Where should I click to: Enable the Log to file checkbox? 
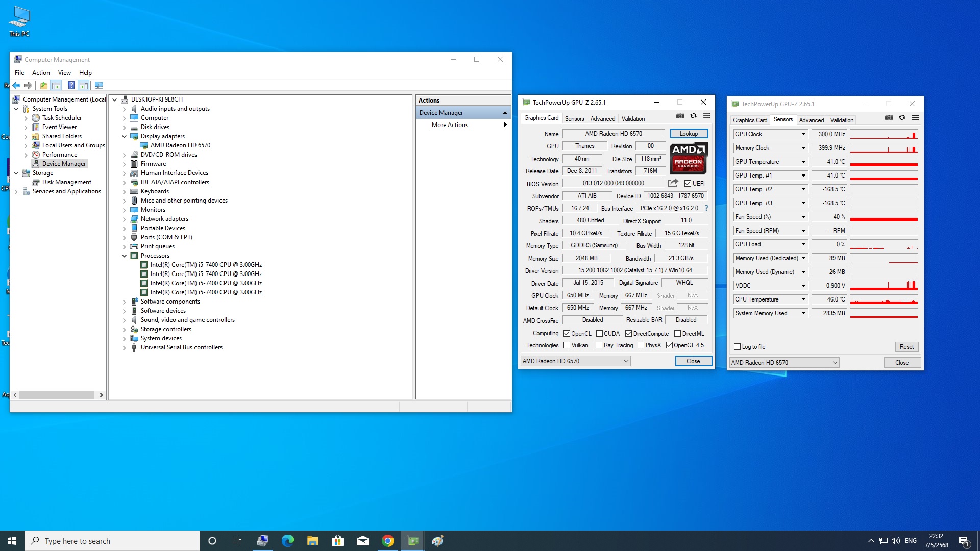[x=737, y=347]
